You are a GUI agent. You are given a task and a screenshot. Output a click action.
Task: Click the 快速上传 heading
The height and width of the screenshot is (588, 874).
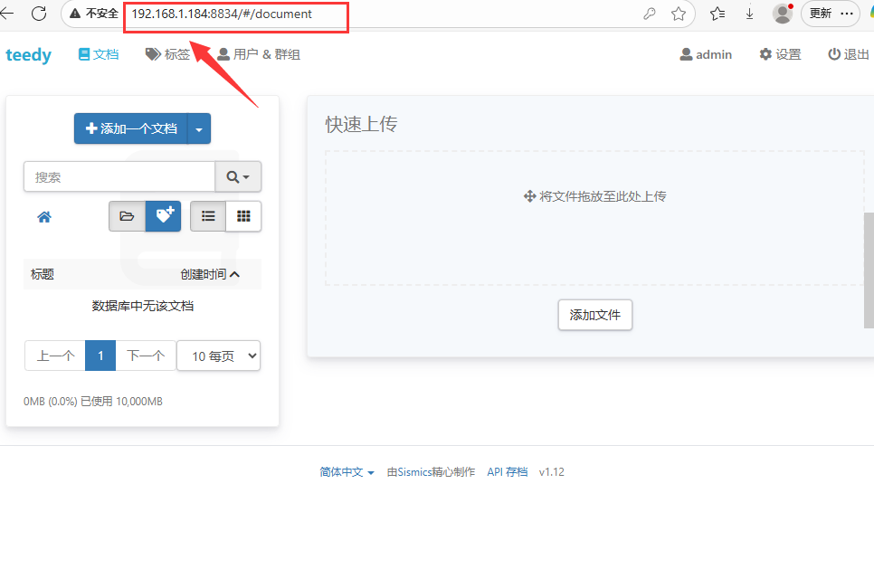point(361,124)
